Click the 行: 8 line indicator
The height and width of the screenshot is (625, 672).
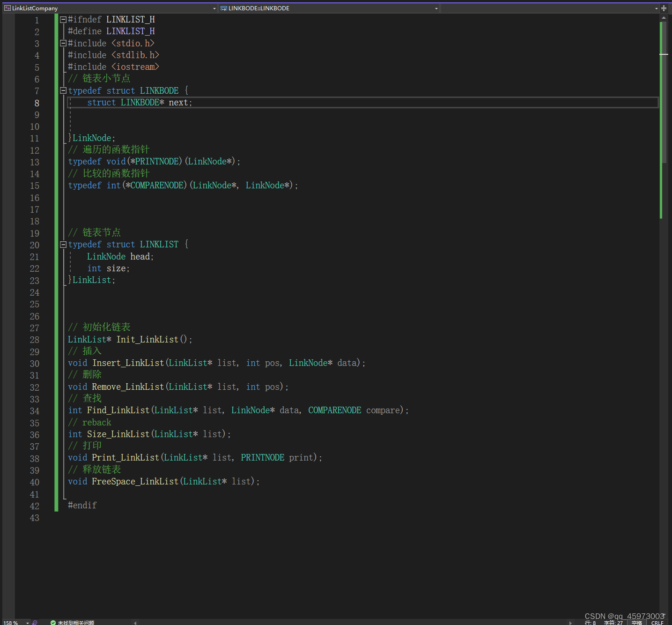click(590, 622)
